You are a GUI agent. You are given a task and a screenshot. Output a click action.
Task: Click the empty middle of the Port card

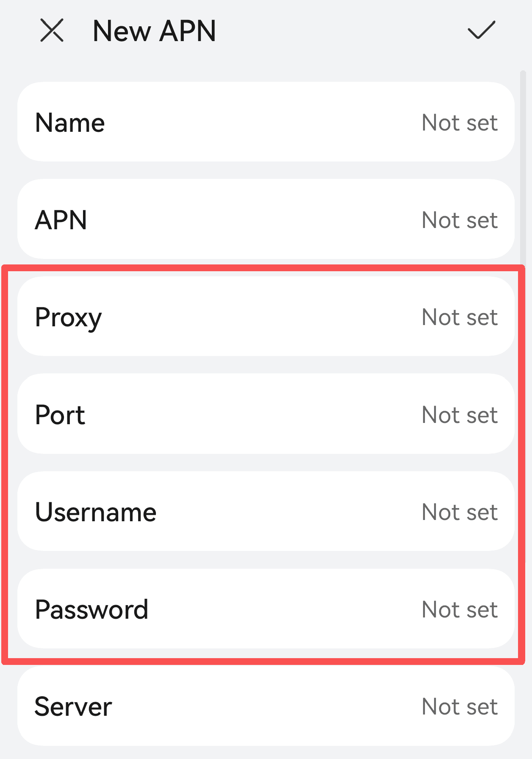click(254, 414)
